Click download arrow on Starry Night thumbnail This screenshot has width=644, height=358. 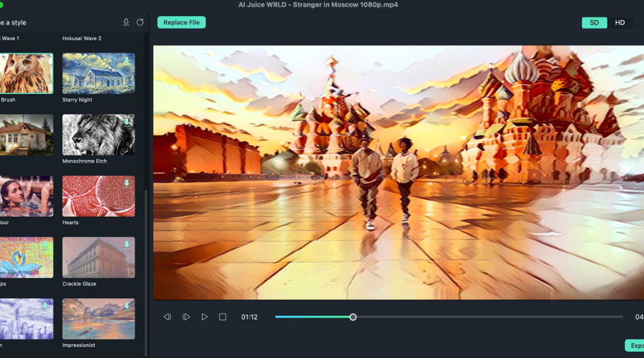[x=127, y=60]
